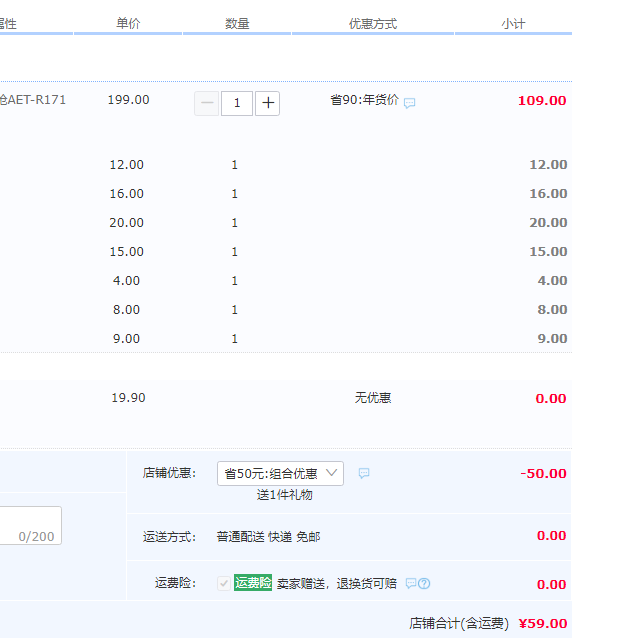
Task: Click the question mark help icon for 运费险
Action: 424,584
